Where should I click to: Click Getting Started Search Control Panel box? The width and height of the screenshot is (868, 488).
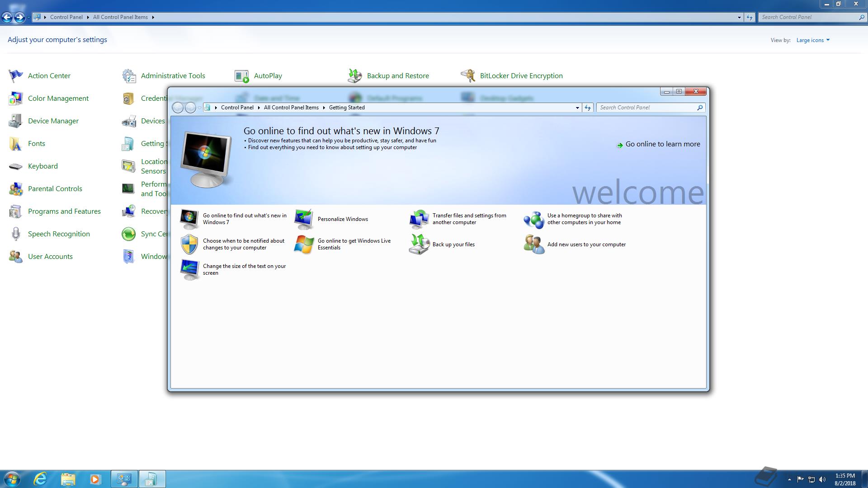click(x=651, y=108)
